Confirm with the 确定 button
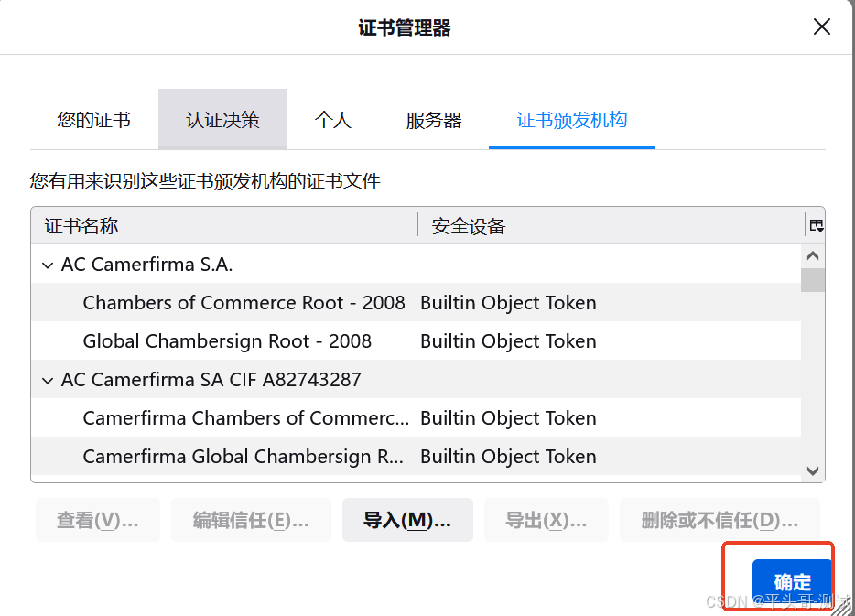Viewport: 855px width, 616px height. pos(792,581)
